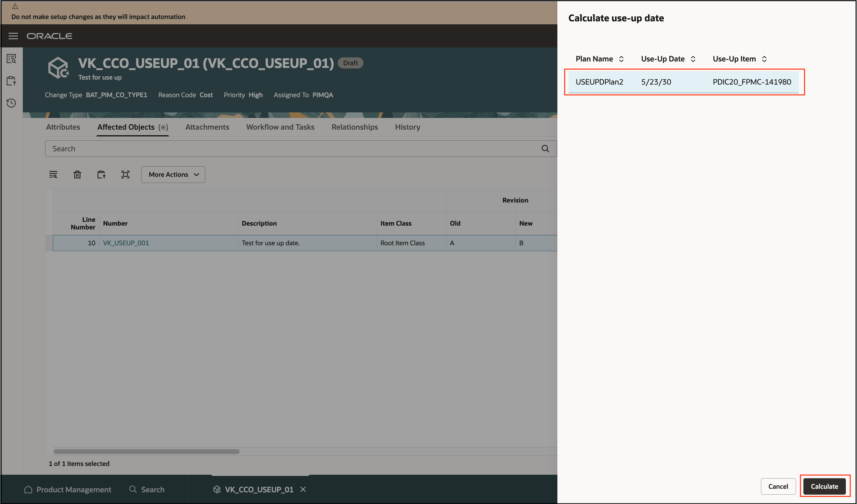This screenshot has width=857, height=504.
Task: Open the hamburger navigation menu
Action: (x=13, y=36)
